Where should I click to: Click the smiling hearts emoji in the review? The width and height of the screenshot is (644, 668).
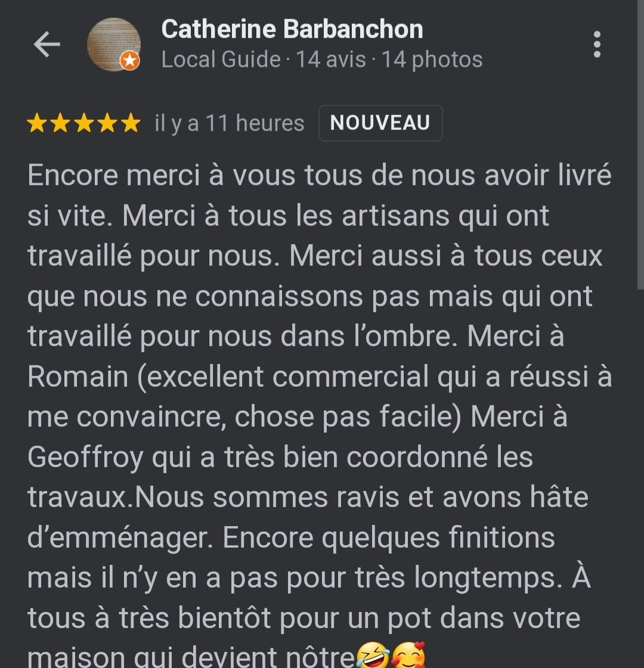(408, 655)
